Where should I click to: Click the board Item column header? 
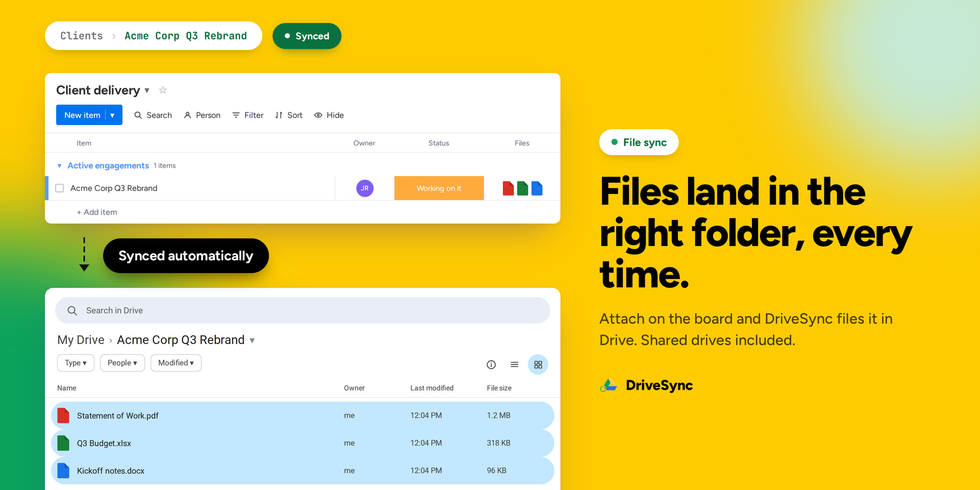(x=84, y=143)
